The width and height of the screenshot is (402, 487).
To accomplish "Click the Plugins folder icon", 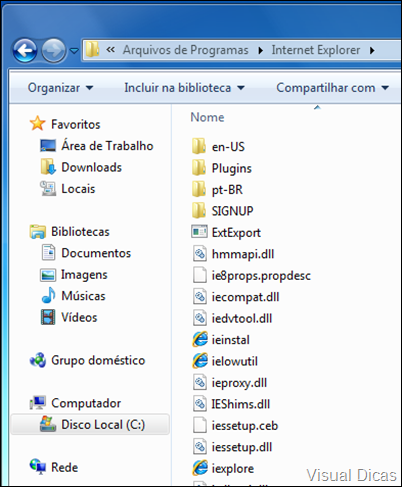I will [x=199, y=167].
